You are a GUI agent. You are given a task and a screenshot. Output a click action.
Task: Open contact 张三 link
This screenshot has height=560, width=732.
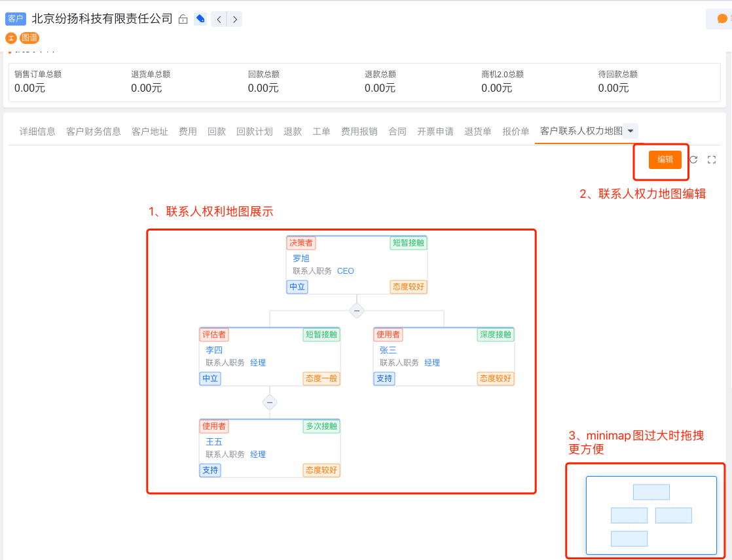[x=388, y=350]
